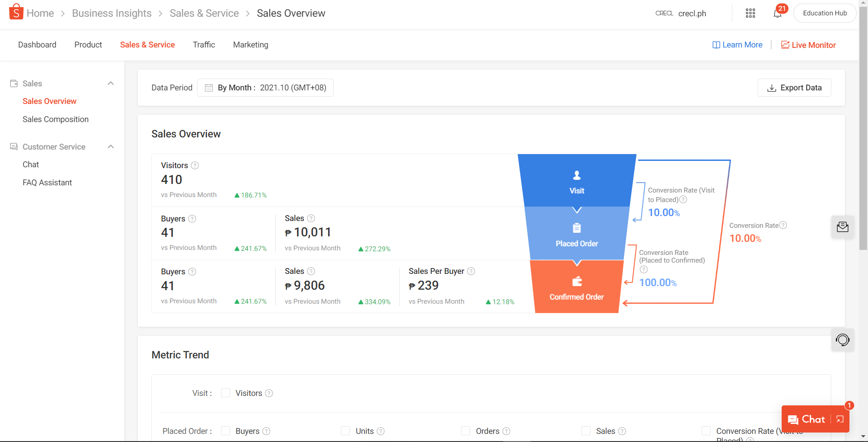Open the apps grid icon
This screenshot has height=442, width=868.
[x=750, y=13]
